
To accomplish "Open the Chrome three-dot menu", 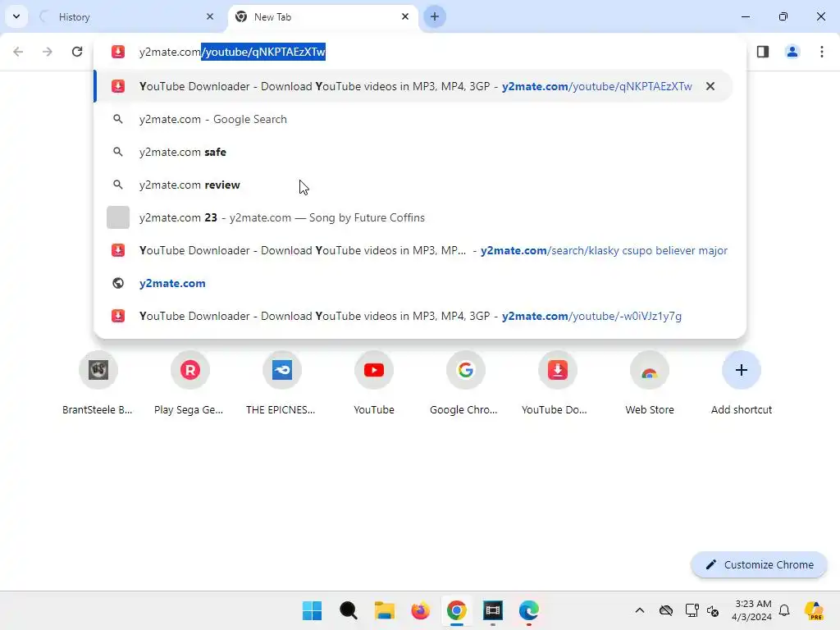I will 822,52.
